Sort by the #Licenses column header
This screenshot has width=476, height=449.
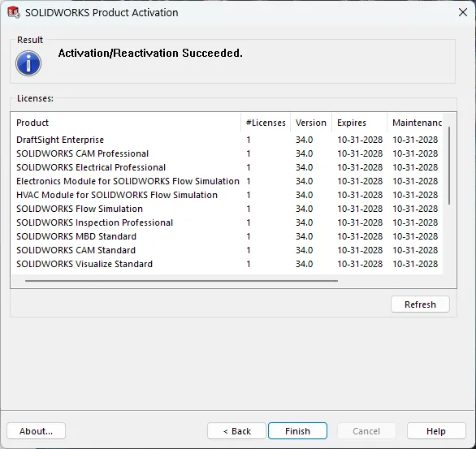point(266,123)
